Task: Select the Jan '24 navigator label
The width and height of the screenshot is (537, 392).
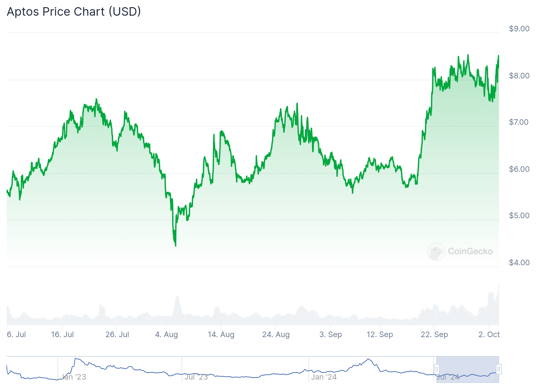Action: tap(324, 377)
